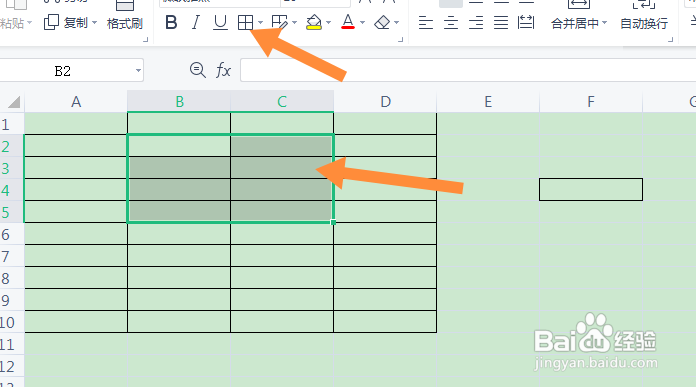Select column E header

488,102
